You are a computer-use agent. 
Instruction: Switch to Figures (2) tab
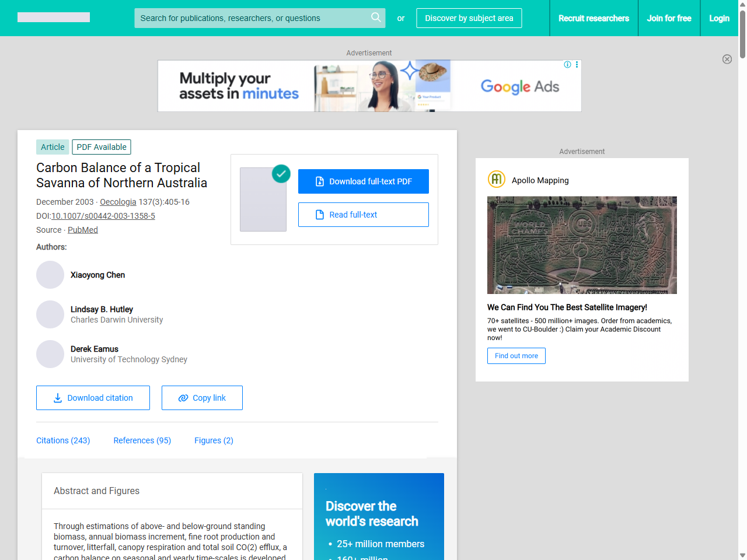tap(214, 440)
